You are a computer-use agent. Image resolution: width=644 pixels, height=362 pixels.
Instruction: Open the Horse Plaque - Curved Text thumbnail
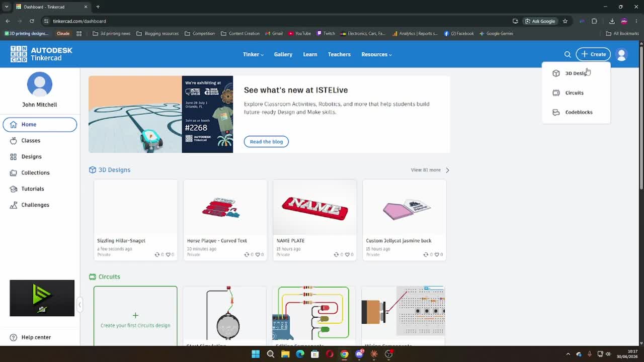[x=225, y=207]
